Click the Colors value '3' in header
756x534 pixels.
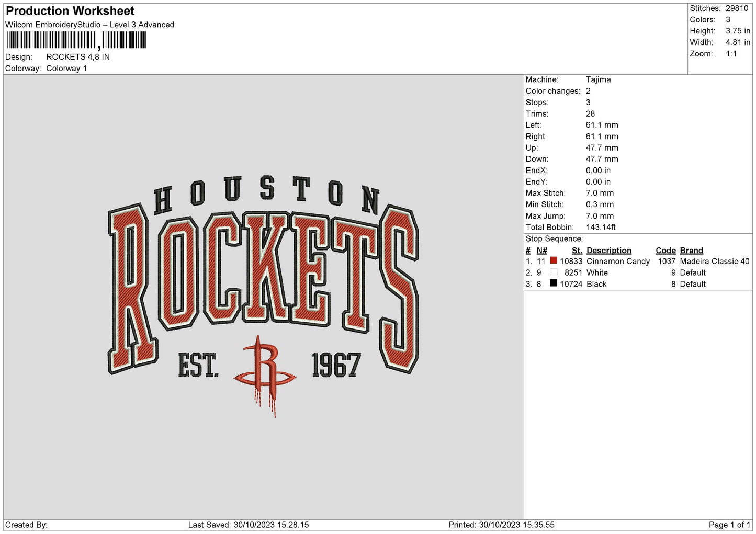728,20
